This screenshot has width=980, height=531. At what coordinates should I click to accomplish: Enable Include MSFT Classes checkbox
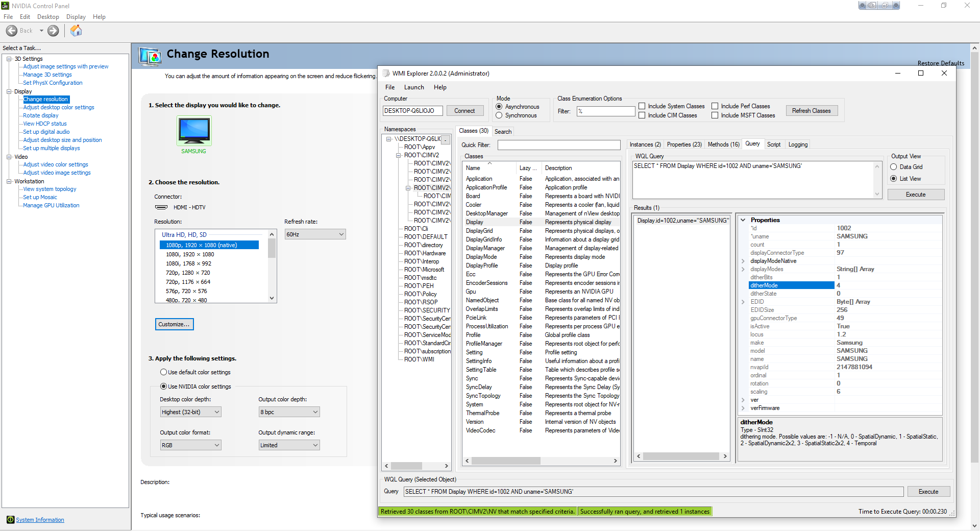715,115
